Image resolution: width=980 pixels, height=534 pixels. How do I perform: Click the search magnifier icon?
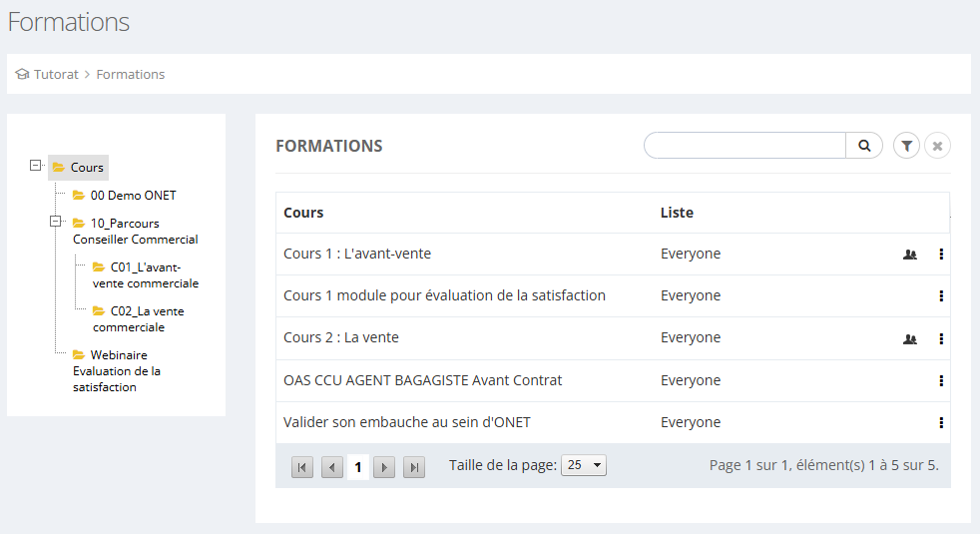coord(864,146)
